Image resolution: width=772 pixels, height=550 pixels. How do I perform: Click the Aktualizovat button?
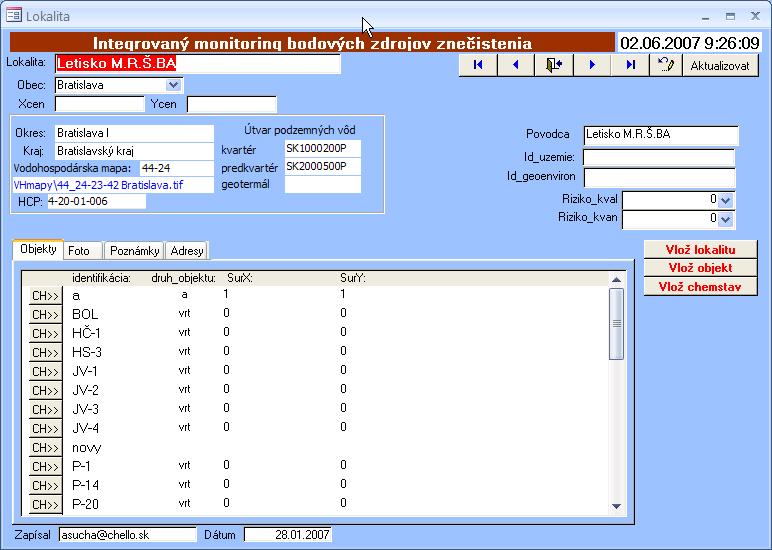coord(720,65)
